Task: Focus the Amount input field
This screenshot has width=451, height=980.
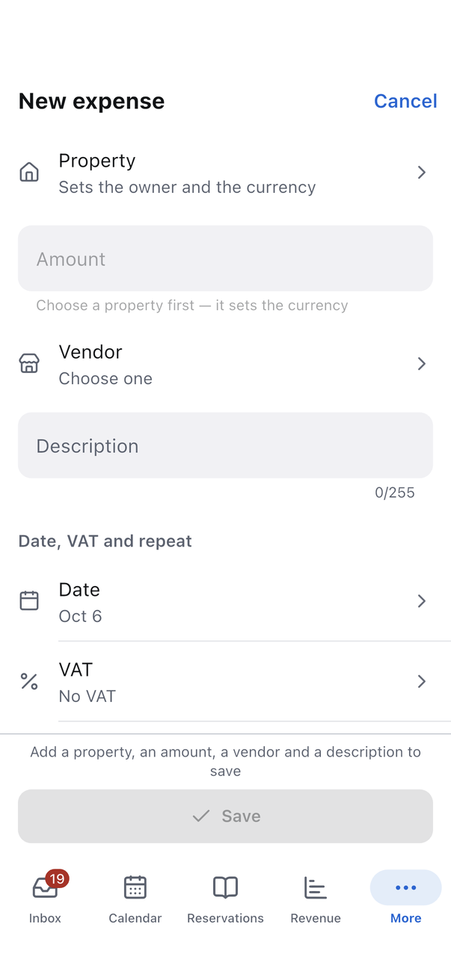Action: pos(225,259)
